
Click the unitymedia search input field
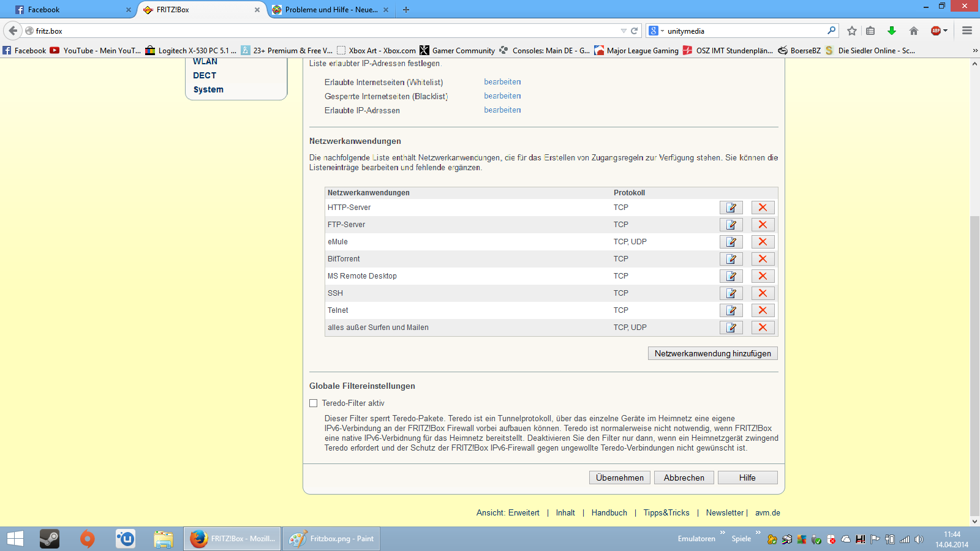click(744, 31)
